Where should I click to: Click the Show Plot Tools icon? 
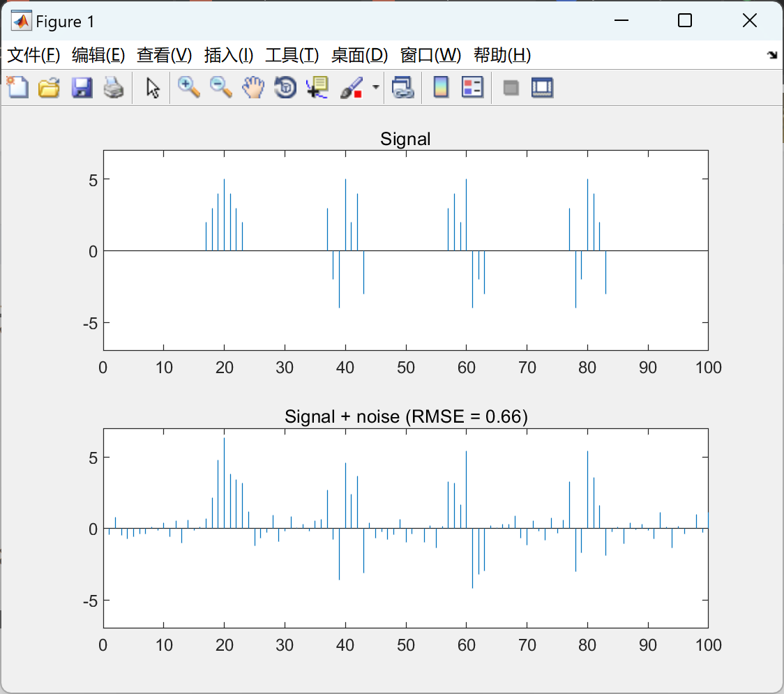tap(542, 87)
